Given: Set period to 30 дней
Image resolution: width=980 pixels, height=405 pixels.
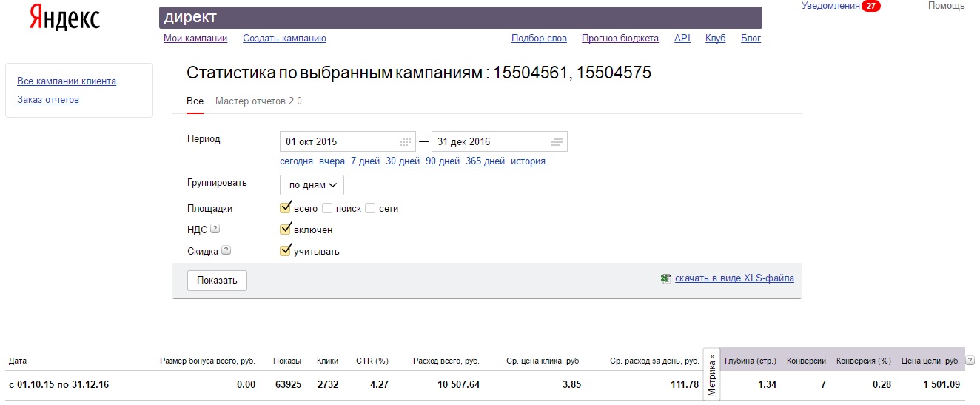Looking at the screenshot, I should click(x=403, y=161).
